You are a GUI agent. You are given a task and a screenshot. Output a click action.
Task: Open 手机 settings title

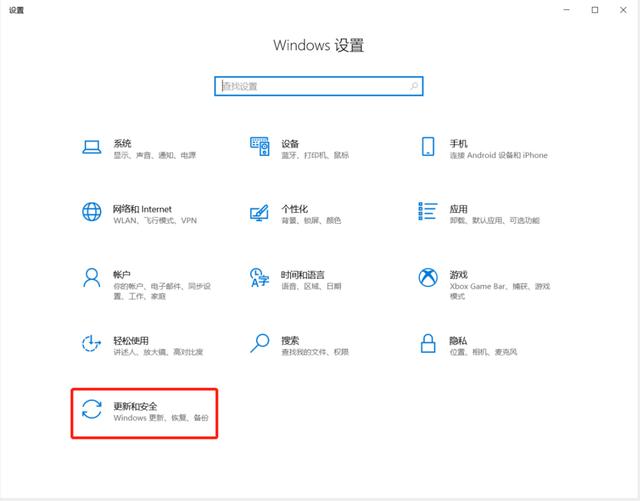point(458,144)
